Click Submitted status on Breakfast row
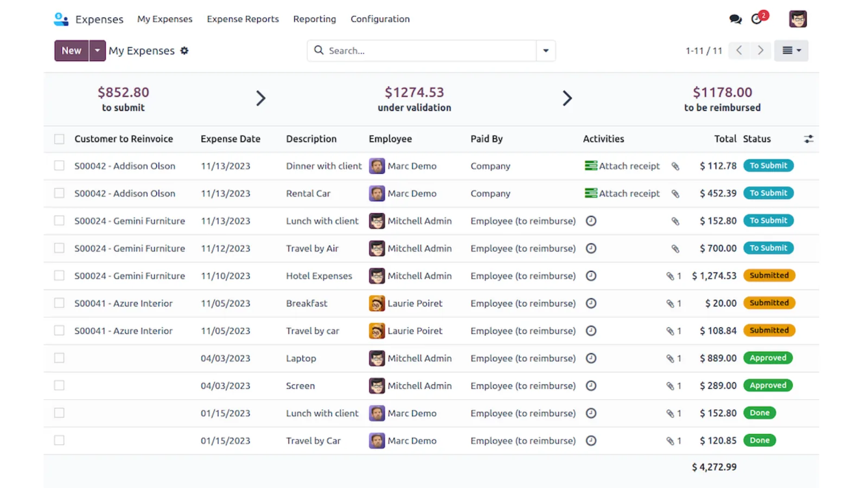868x488 pixels. 769,303
